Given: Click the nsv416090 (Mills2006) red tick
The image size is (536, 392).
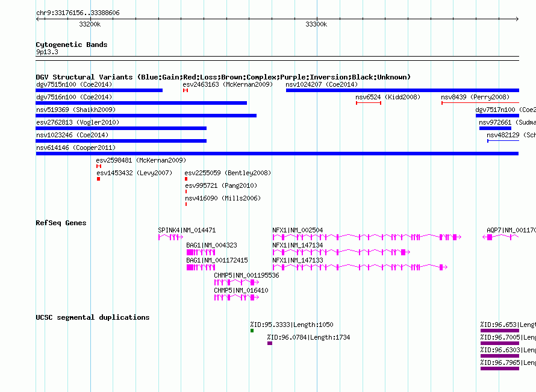Looking at the screenshot, I should tap(186, 204).
